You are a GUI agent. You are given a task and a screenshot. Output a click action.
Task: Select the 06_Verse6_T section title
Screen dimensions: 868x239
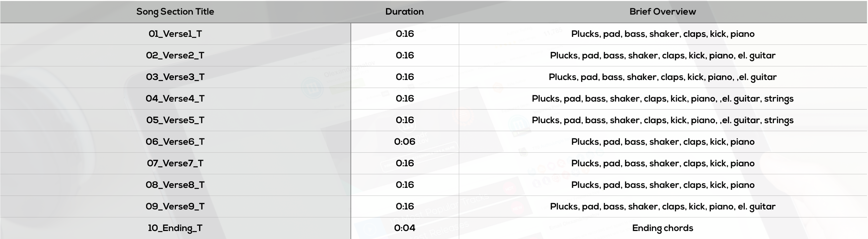click(175, 142)
